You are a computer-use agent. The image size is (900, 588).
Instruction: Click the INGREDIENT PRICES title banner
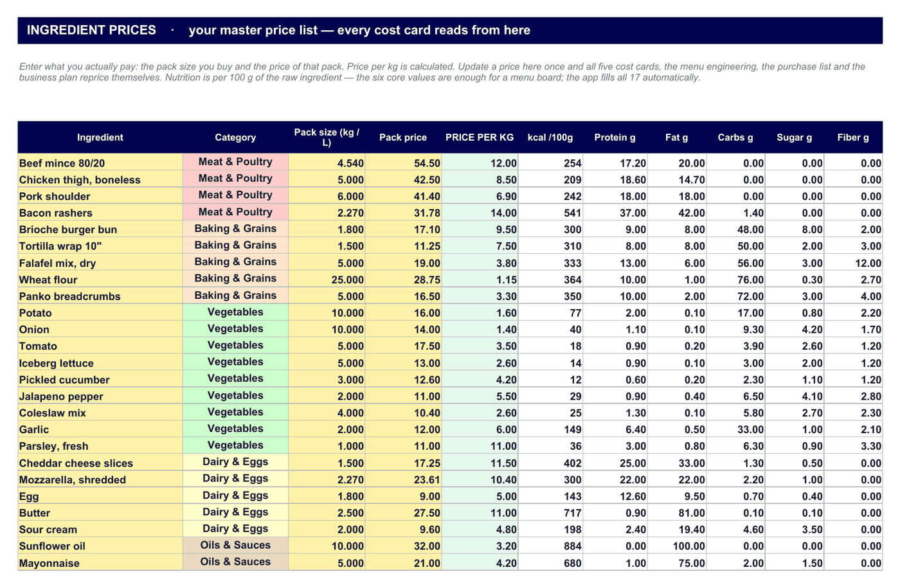point(450,30)
